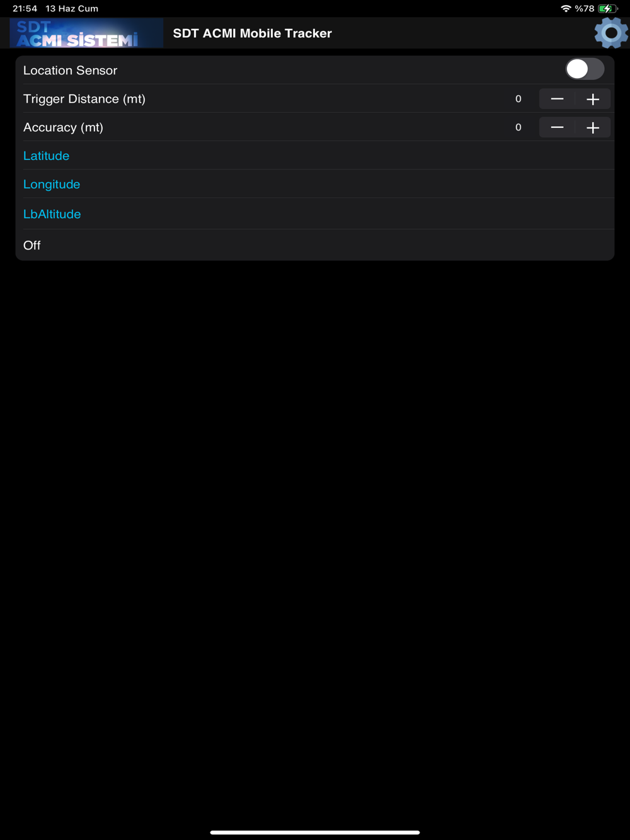This screenshot has width=630, height=840.
Task: Decrease Trigger Distance with minus button
Action: pos(557,99)
